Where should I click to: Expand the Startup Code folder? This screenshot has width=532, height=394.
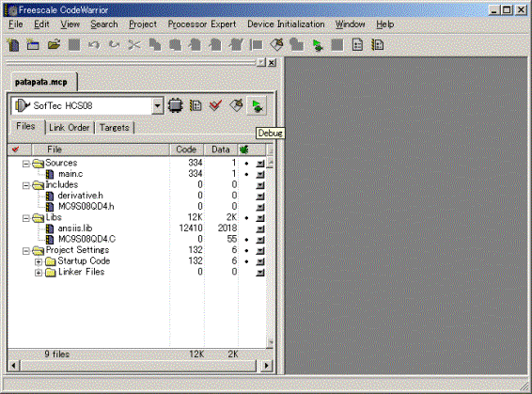[39, 261]
